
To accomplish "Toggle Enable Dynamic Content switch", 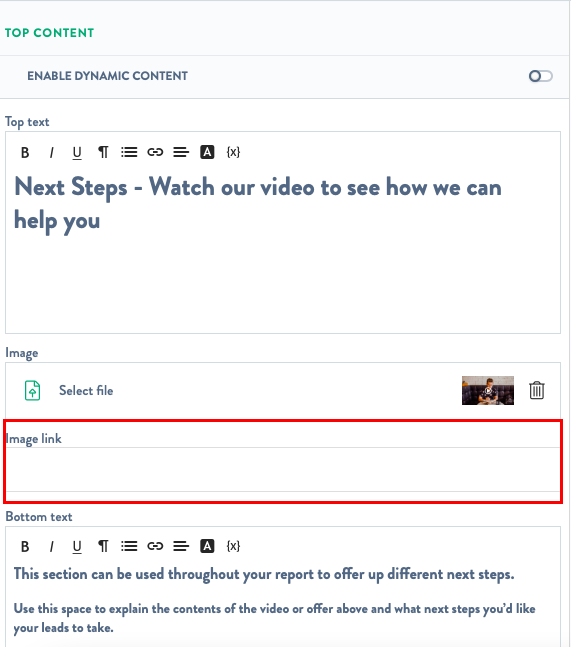I will [x=540, y=76].
